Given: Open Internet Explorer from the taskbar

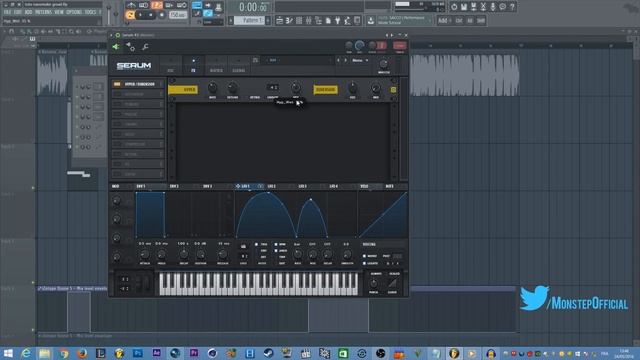Looking at the screenshot, I should coord(26,353).
